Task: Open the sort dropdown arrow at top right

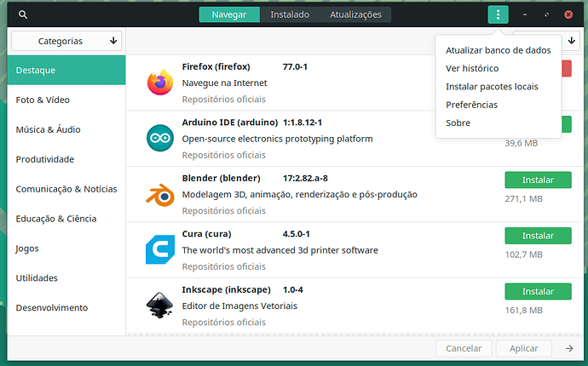Action: (x=572, y=41)
